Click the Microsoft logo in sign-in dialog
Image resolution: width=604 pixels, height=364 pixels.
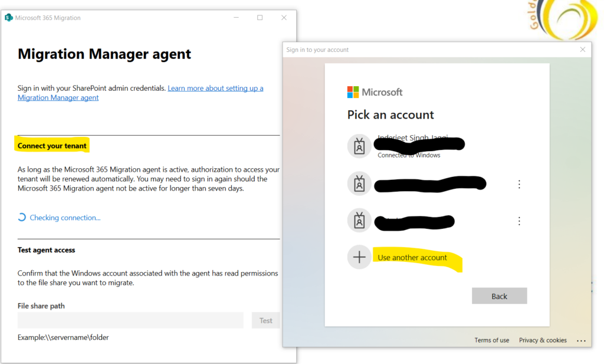375,93
